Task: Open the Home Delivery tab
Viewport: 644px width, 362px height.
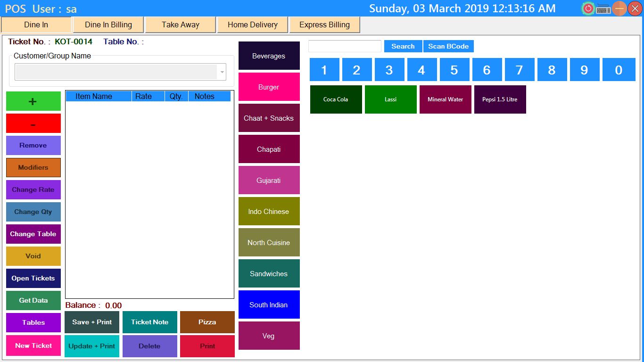Action: [x=253, y=25]
